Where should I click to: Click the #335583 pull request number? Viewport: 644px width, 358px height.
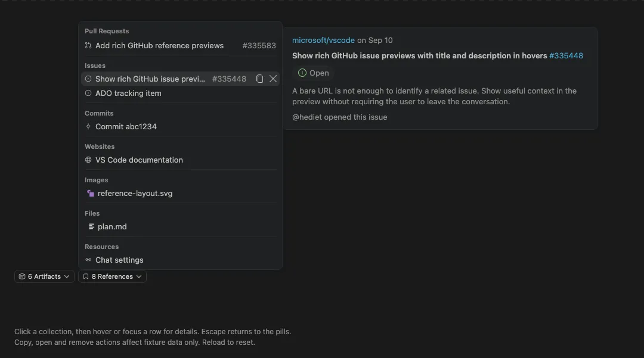tap(259, 45)
